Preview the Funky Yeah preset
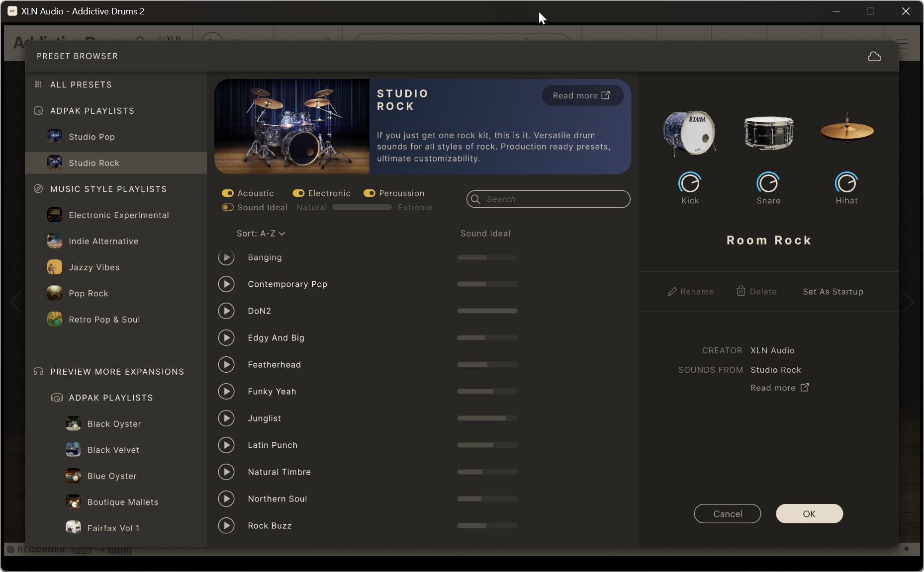Viewport: 924px width, 572px height. click(x=226, y=392)
